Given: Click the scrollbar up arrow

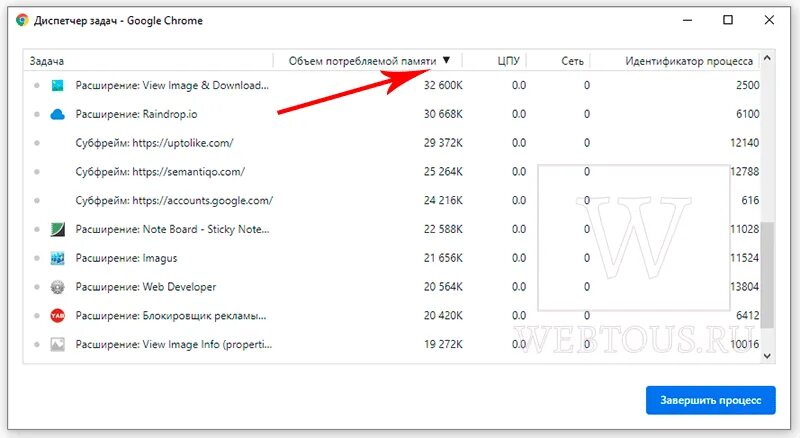Looking at the screenshot, I should click(767, 58).
